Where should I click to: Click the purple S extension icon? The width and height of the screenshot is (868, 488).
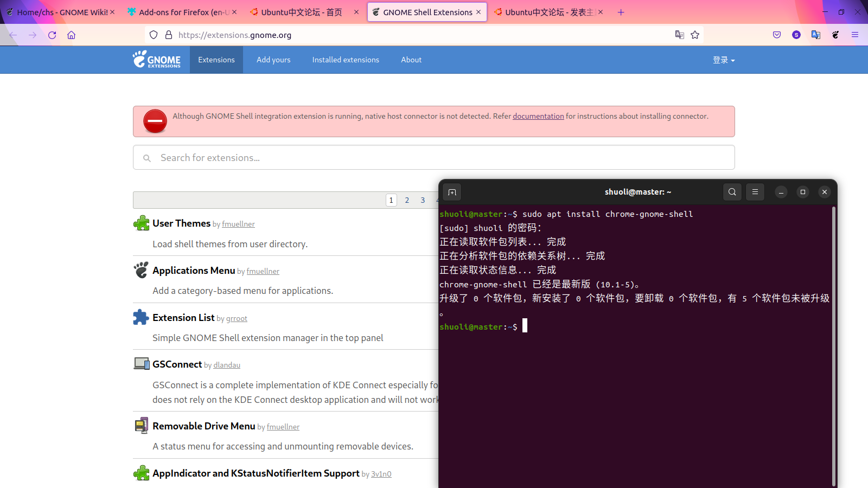796,35
